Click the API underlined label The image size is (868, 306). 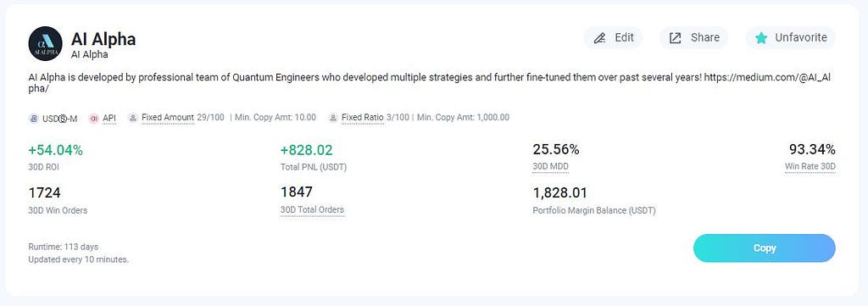(109, 118)
